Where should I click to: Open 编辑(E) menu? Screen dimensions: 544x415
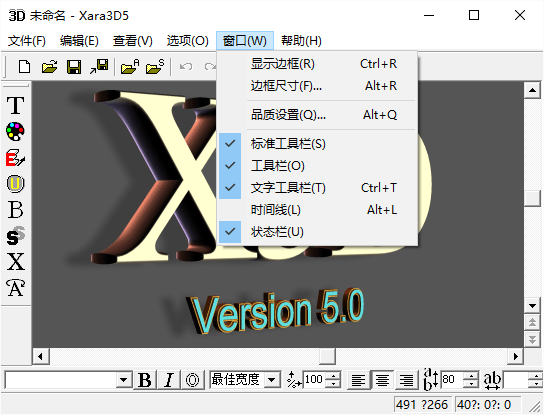pyautogui.click(x=79, y=41)
